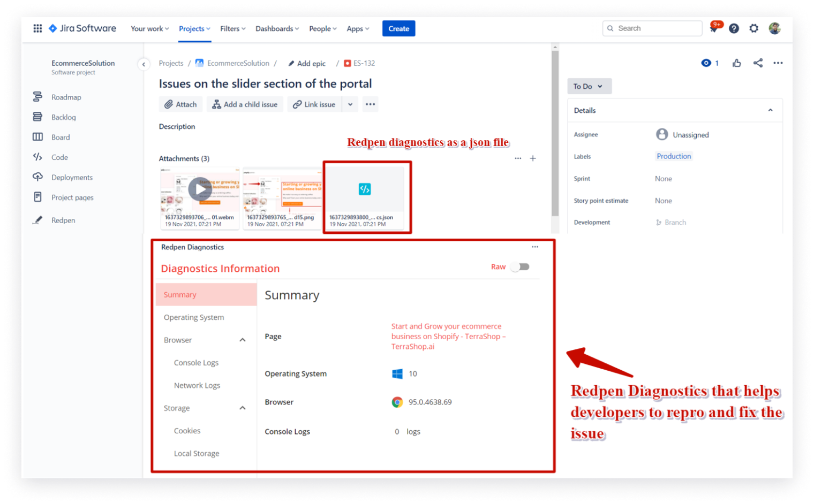Select the Console Logs tab
Viewport: 814px width, 504px height.
point(196,363)
